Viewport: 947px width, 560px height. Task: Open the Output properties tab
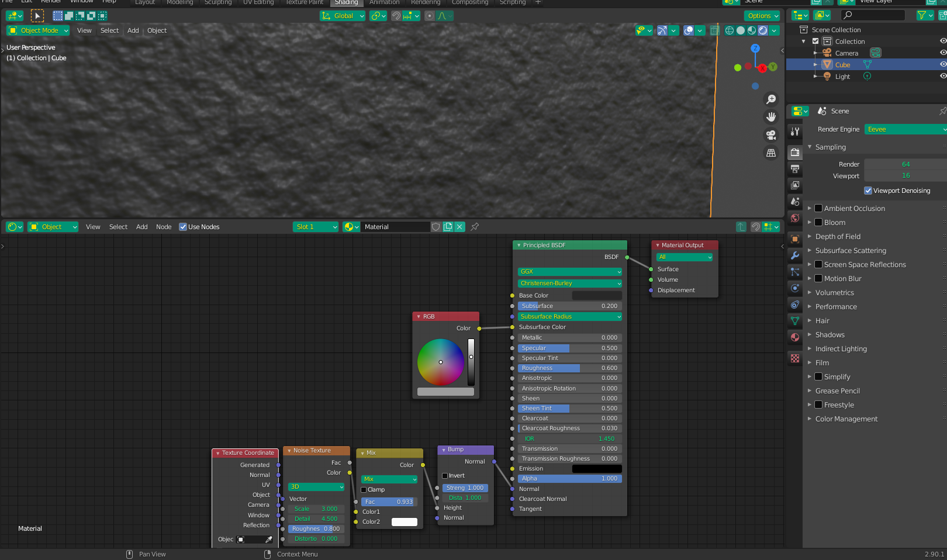click(x=795, y=169)
